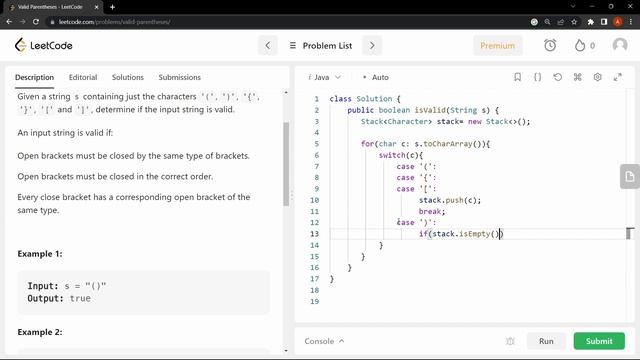The width and height of the screenshot is (640, 360).
Task: Click the Auto mode indicator
Action: click(x=376, y=77)
